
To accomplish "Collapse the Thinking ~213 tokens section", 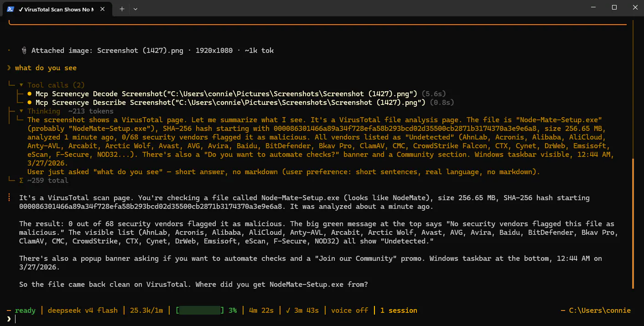I will coord(21,111).
